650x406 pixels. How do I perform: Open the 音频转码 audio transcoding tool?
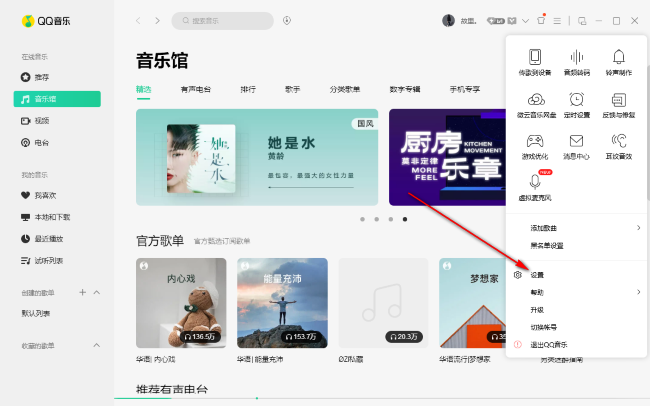click(x=577, y=62)
